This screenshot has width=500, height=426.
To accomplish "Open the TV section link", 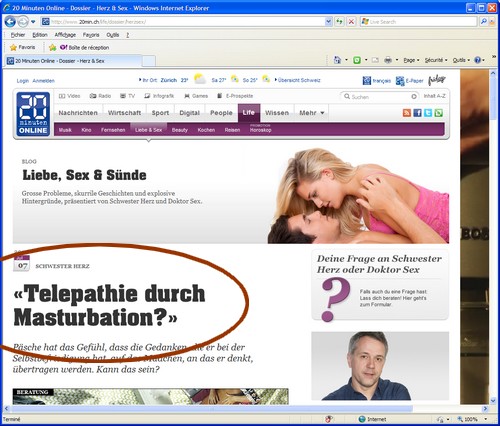I will 127,96.
